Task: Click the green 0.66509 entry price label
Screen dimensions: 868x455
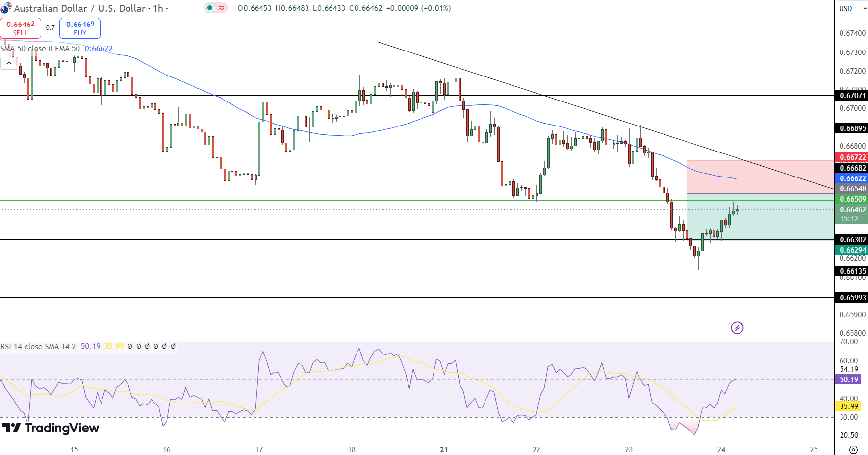Action: point(852,199)
